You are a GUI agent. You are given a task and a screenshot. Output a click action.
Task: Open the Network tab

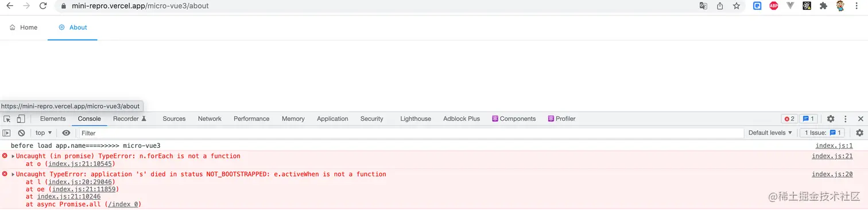(x=210, y=119)
